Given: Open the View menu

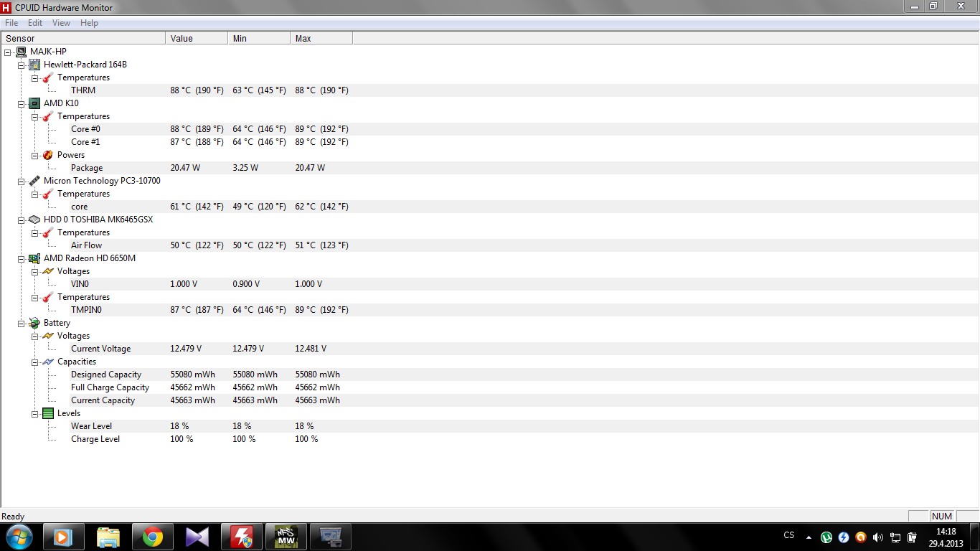Looking at the screenshot, I should 61,23.
